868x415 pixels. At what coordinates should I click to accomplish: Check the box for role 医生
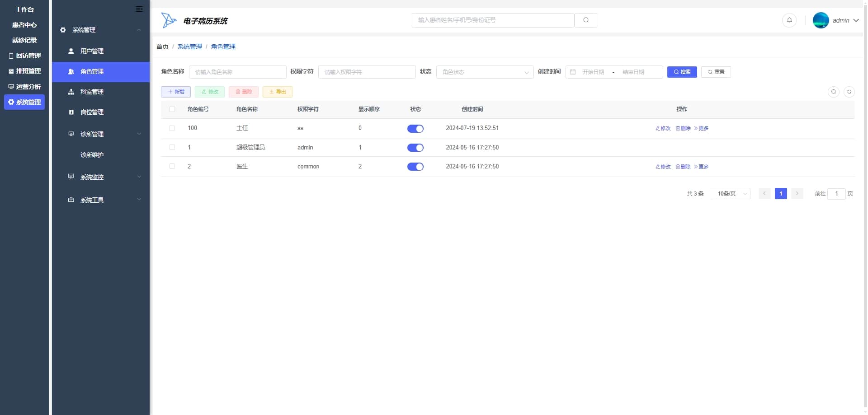172,167
